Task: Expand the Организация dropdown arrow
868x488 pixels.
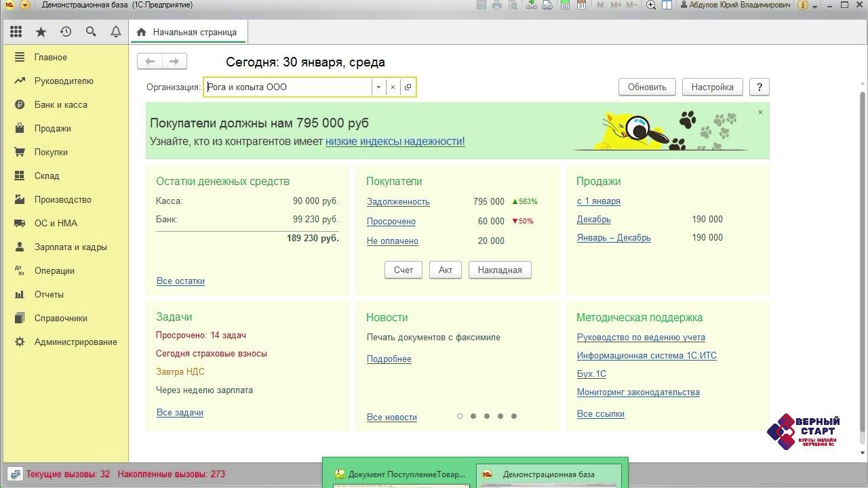Action: coord(378,87)
